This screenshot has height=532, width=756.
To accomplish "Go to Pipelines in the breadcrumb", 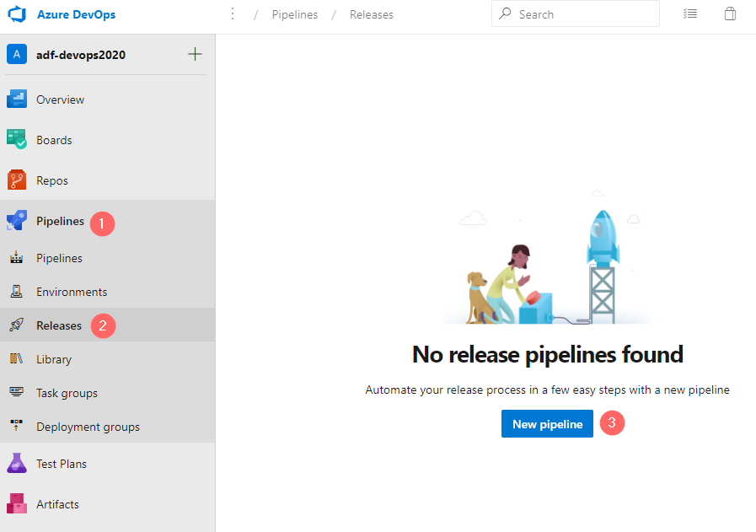I will click(x=295, y=14).
